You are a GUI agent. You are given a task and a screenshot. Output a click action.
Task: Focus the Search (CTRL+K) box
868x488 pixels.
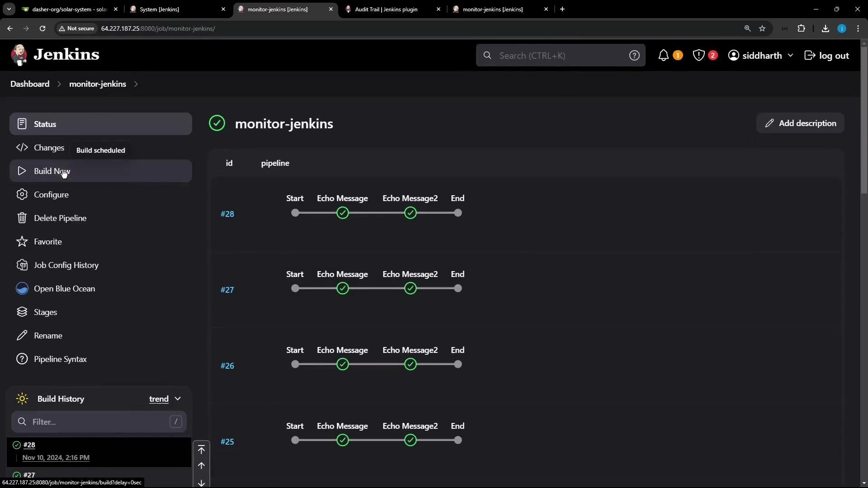561,56
